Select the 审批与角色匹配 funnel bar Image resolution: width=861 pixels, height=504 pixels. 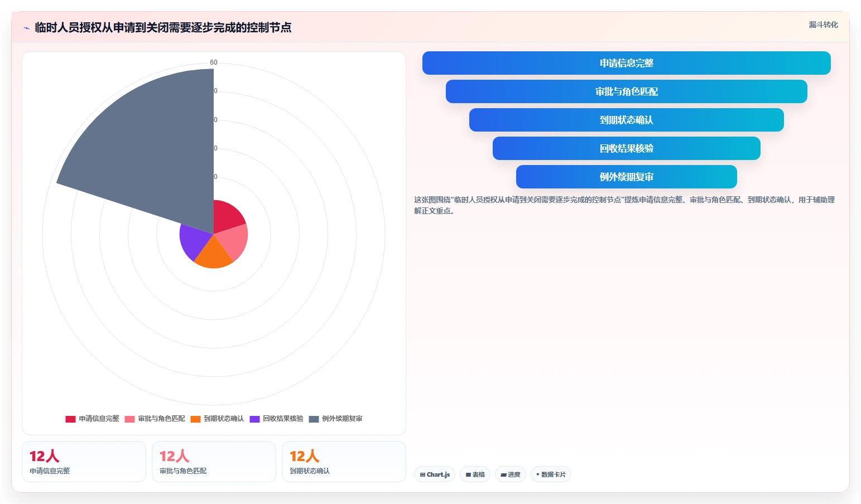(x=626, y=91)
